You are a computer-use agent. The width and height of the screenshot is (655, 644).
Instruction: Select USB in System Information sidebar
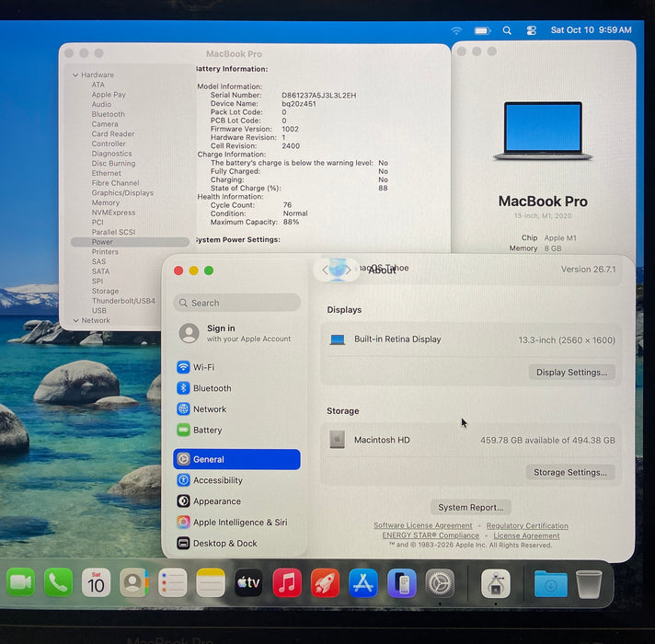[99, 311]
